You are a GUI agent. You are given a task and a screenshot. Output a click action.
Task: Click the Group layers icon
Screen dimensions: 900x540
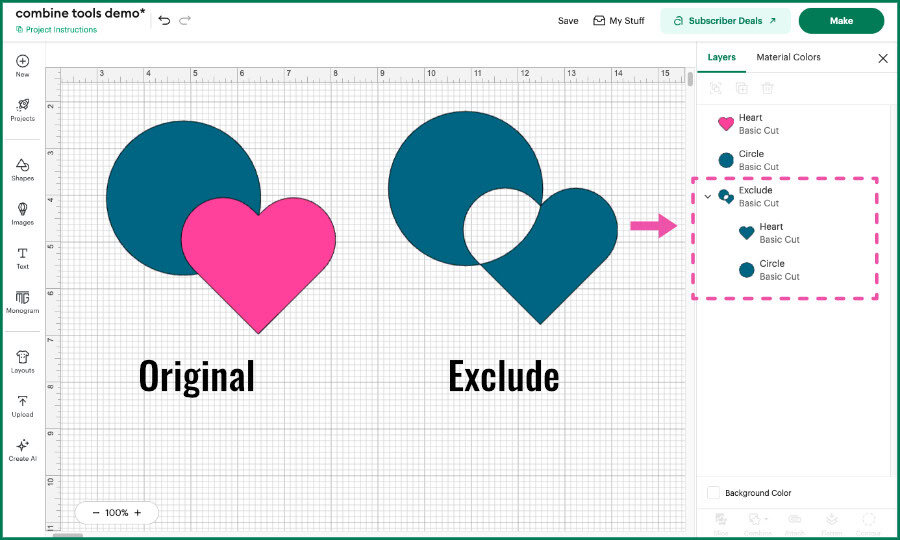pyautogui.click(x=715, y=88)
